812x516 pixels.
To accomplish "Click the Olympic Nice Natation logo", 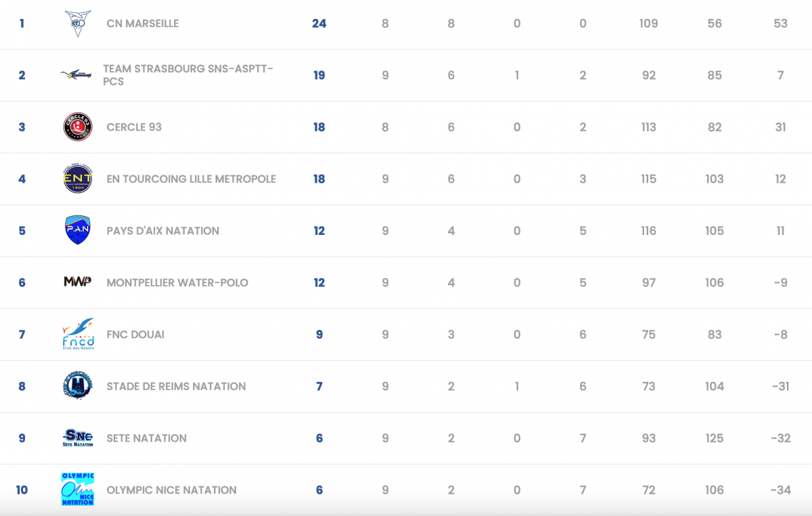I will click(x=78, y=490).
